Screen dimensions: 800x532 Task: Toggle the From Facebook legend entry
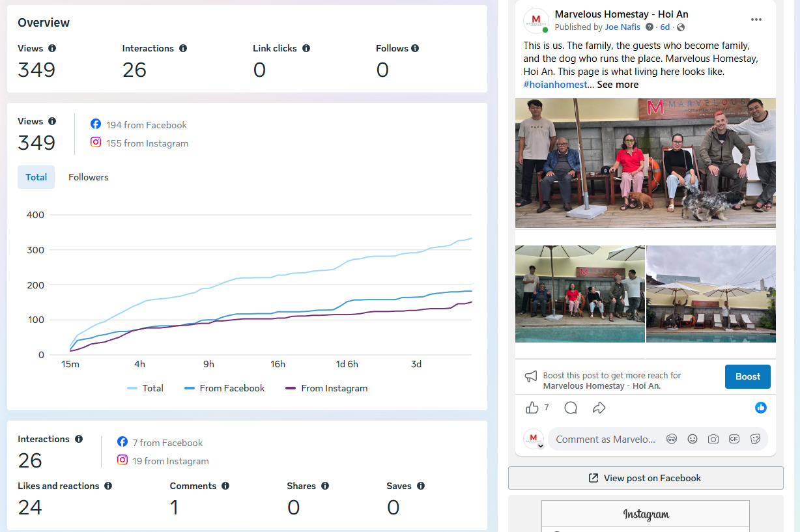click(x=225, y=388)
